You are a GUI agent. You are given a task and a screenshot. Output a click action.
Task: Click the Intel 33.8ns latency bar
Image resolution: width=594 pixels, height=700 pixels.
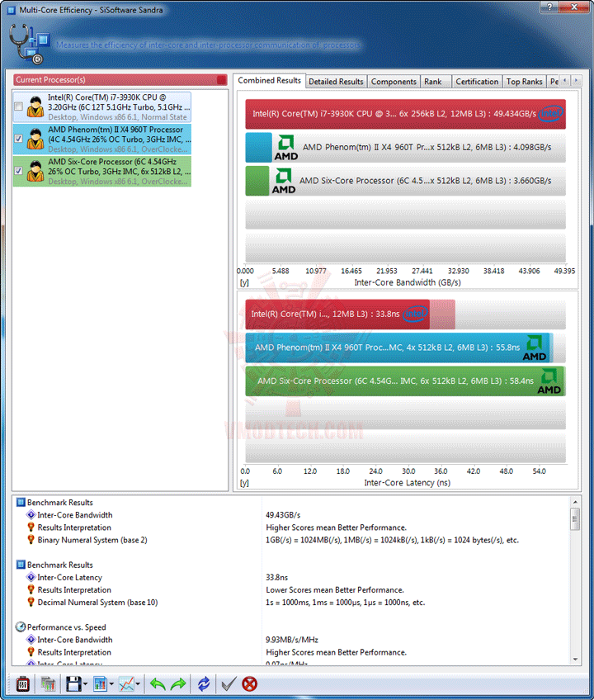click(x=337, y=315)
